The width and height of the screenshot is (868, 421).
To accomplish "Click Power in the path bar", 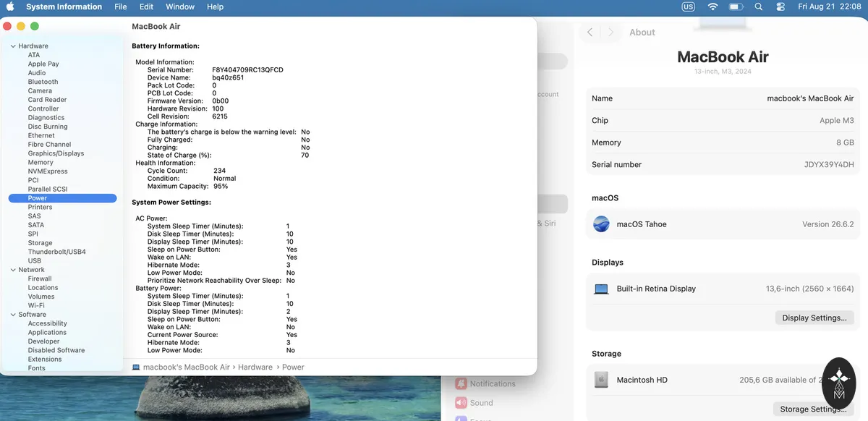I will tap(293, 367).
